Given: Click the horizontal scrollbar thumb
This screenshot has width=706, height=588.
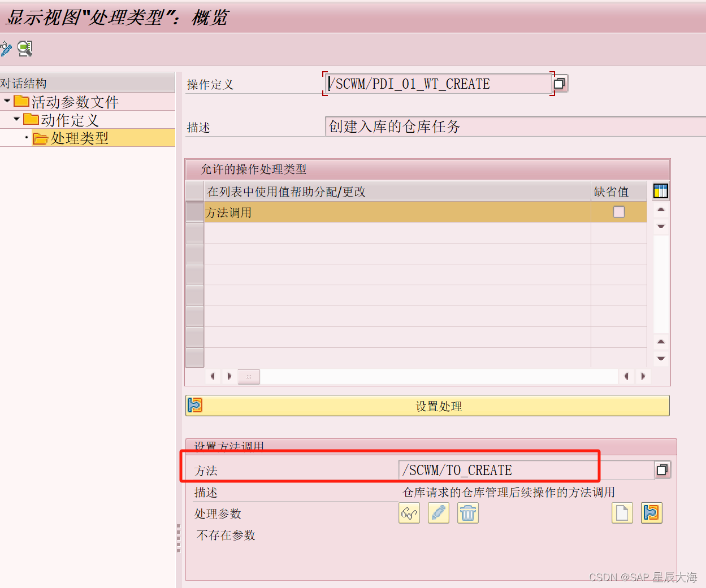Looking at the screenshot, I should pyautogui.click(x=249, y=376).
